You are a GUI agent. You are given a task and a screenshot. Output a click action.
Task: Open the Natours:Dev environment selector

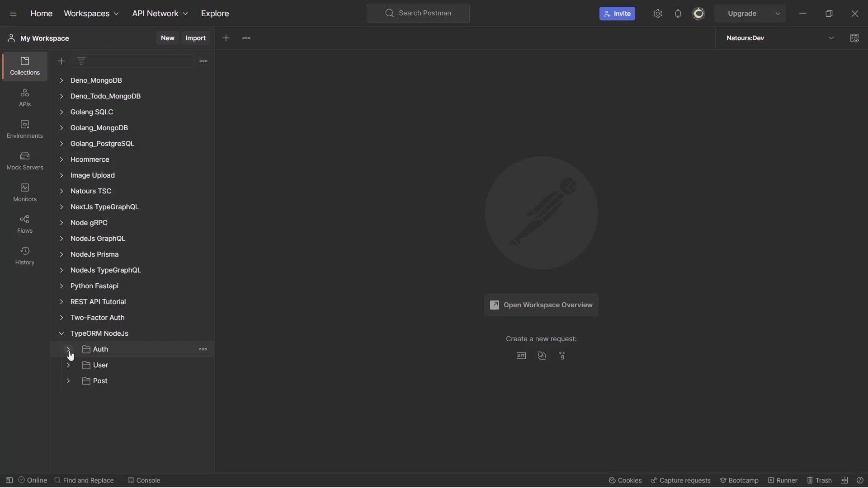[780, 38]
